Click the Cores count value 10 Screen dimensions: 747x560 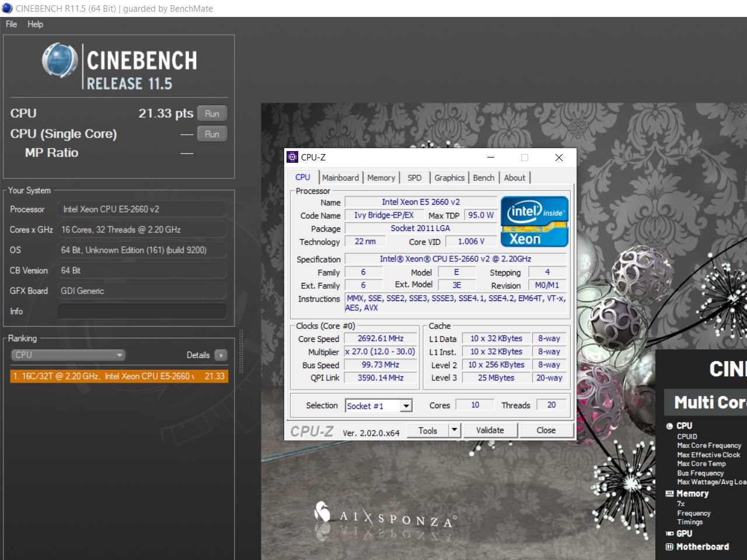(x=475, y=405)
